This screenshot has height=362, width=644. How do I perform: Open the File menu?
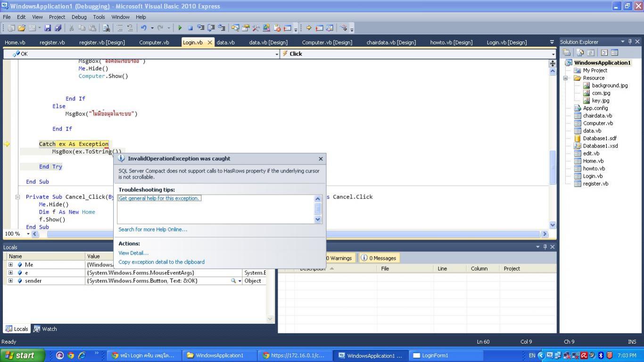[7, 17]
